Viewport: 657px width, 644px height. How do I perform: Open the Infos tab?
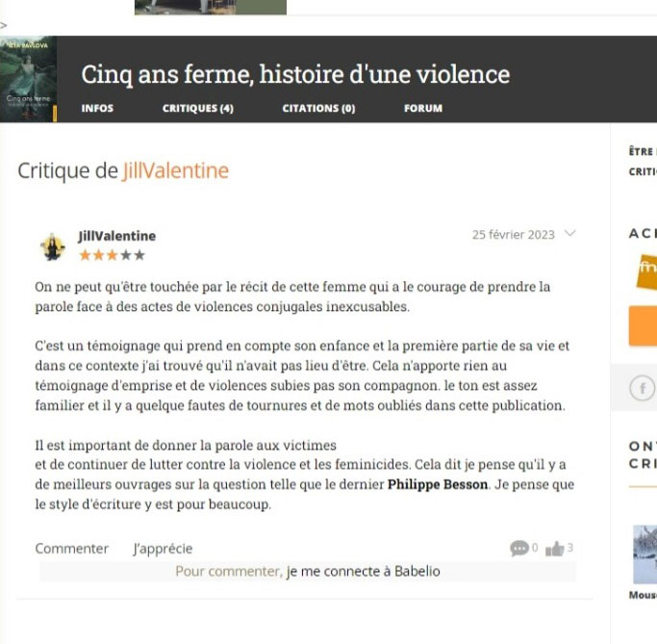pyautogui.click(x=97, y=108)
